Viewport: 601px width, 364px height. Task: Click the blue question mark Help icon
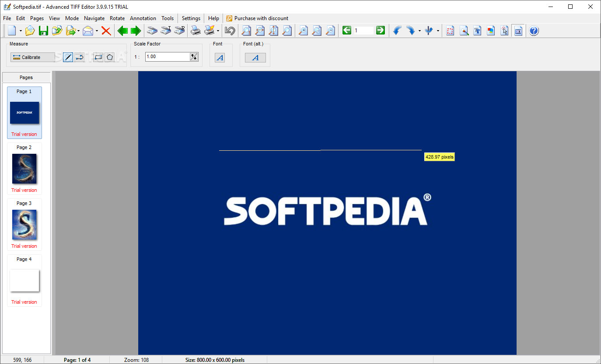pyautogui.click(x=534, y=31)
